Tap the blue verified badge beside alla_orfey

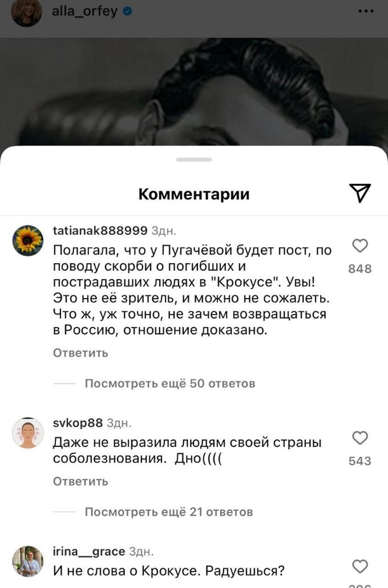(x=127, y=11)
